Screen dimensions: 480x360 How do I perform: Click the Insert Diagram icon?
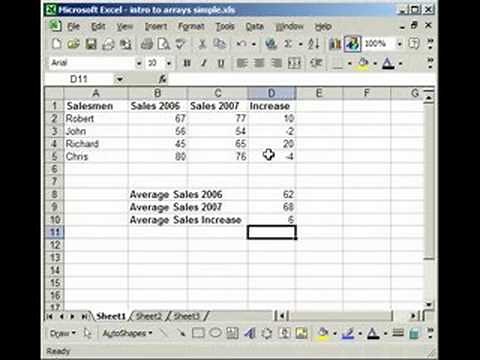click(x=267, y=333)
